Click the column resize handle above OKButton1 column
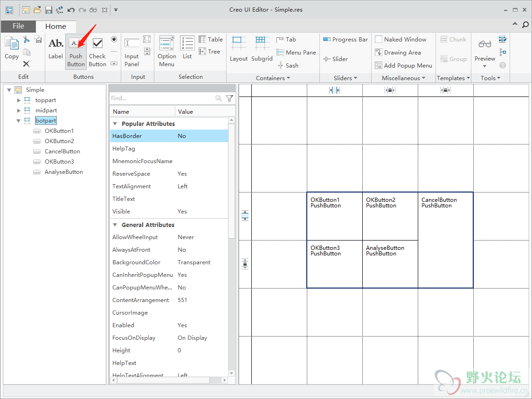The image size is (532, 399). point(334,90)
